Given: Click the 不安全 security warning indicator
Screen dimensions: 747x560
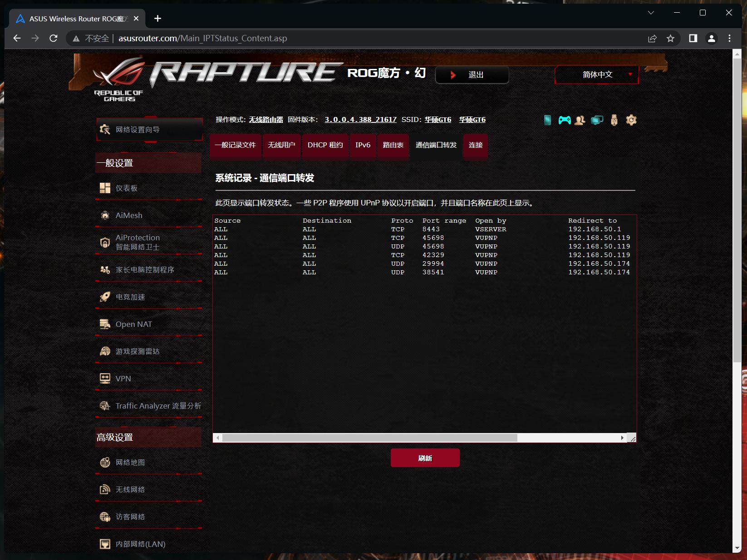Looking at the screenshot, I should (x=91, y=39).
